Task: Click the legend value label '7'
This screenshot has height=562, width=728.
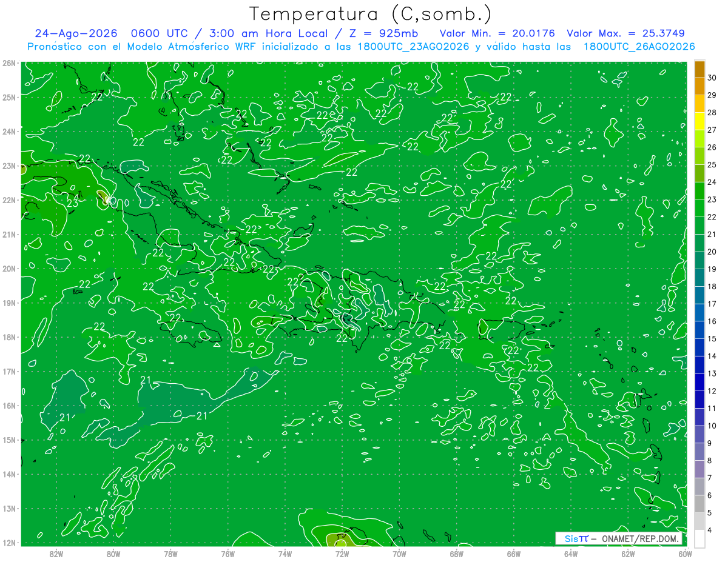Action: pyautogui.click(x=710, y=478)
